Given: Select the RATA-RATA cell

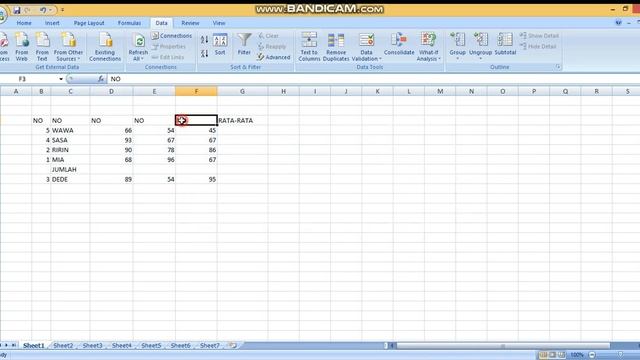Looking at the screenshot, I should point(242,120).
